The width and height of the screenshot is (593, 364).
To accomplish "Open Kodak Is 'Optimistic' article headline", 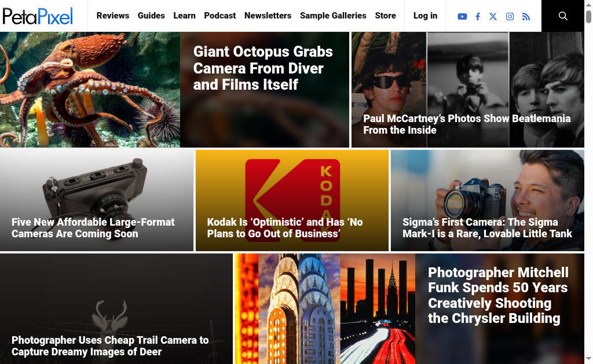I will [x=285, y=227].
